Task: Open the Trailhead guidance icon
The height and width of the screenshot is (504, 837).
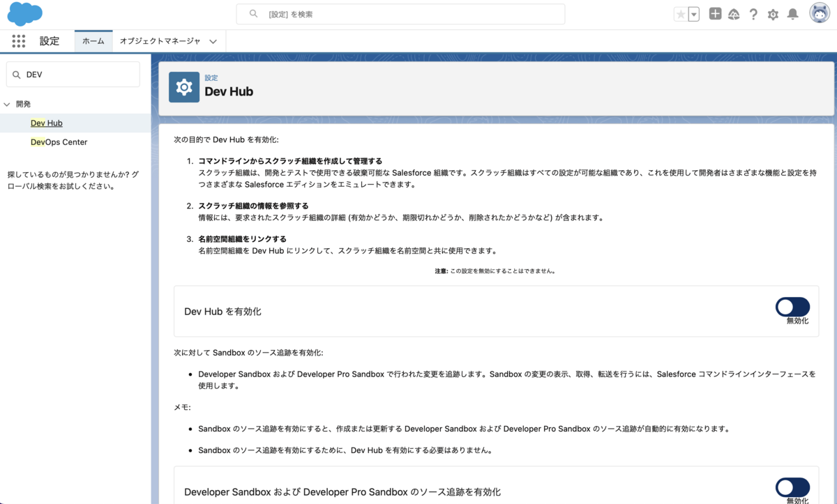Action: [734, 14]
